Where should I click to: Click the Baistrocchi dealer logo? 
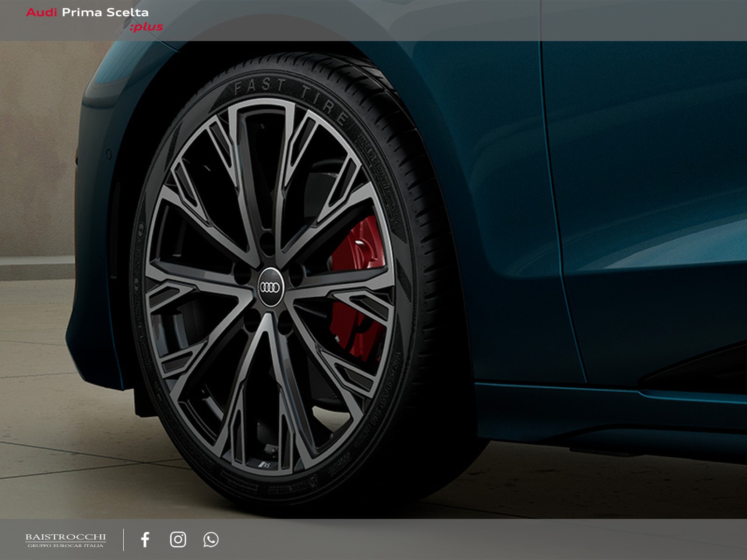pos(65,537)
